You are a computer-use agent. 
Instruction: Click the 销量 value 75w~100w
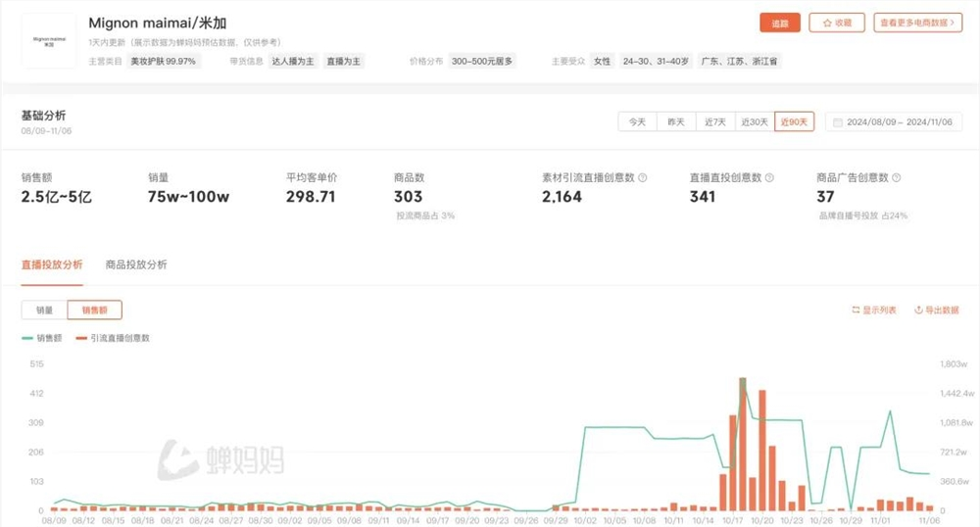(x=188, y=197)
